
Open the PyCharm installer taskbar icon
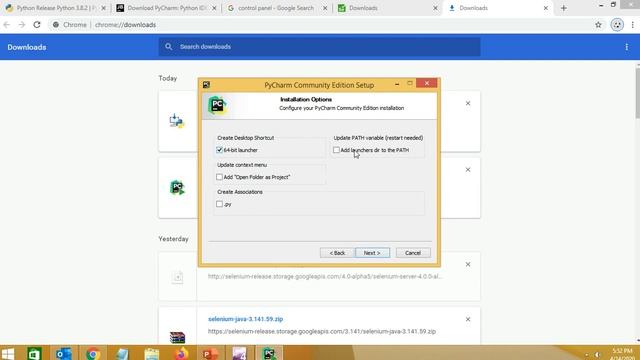(x=269, y=353)
